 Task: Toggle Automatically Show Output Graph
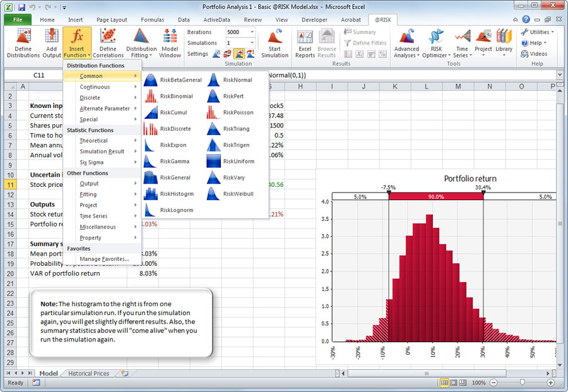point(239,54)
